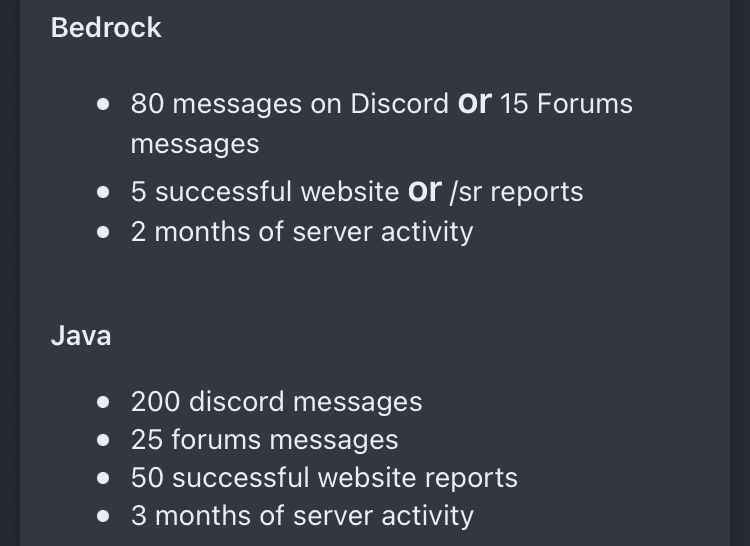Viewport: 750px width, 546px height.
Task: Click '5 successful website' text
Action: 265,192
